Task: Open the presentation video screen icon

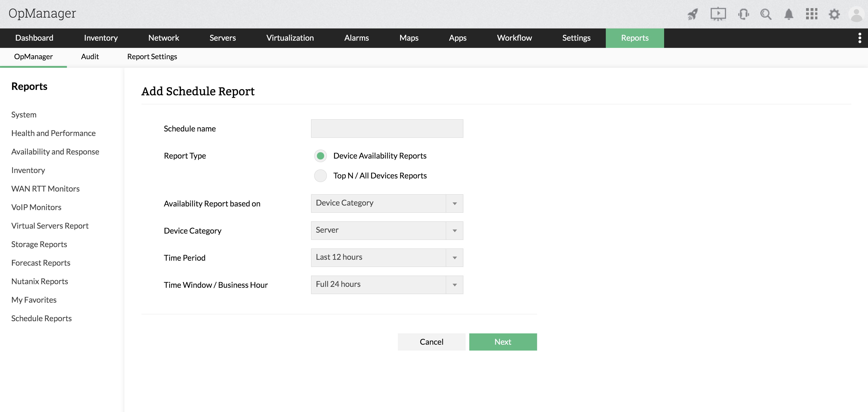Action: coord(718,14)
